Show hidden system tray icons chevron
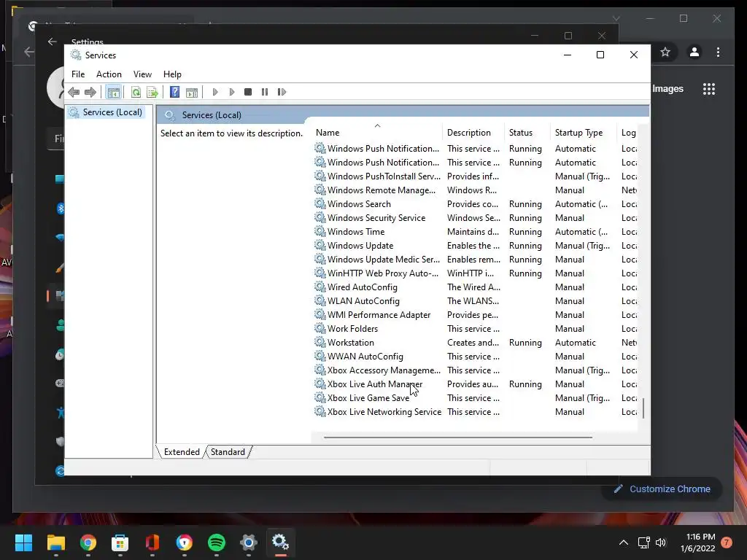 (x=623, y=542)
